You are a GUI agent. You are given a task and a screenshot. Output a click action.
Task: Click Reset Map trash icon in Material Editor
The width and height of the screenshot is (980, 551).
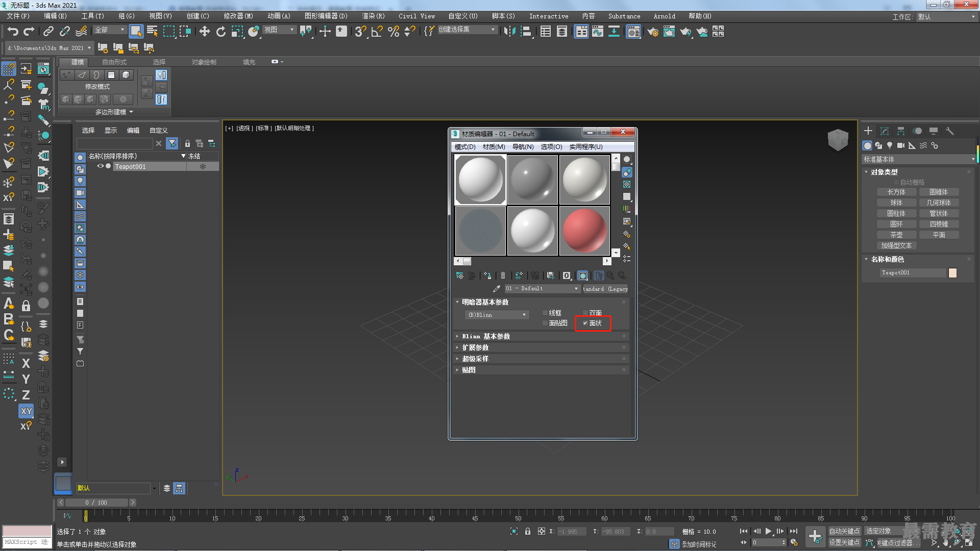point(503,275)
